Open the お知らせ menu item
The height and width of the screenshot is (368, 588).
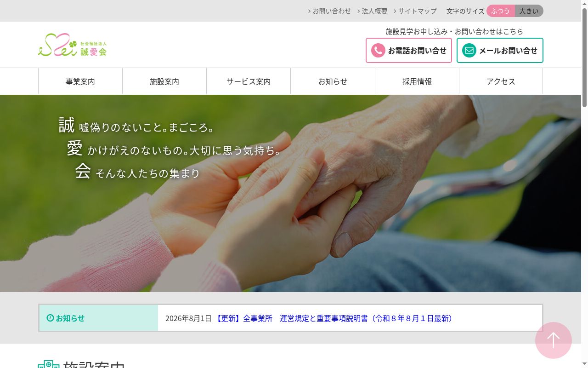(333, 81)
